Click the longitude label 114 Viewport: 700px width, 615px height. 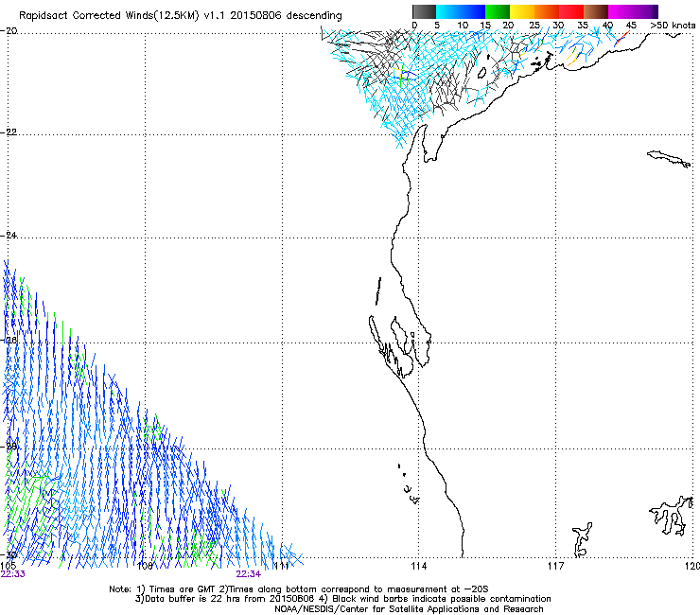coord(418,566)
